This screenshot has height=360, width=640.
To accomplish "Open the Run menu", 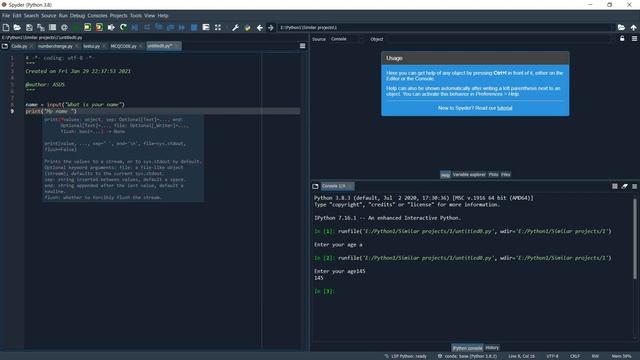I will click(x=63, y=16).
